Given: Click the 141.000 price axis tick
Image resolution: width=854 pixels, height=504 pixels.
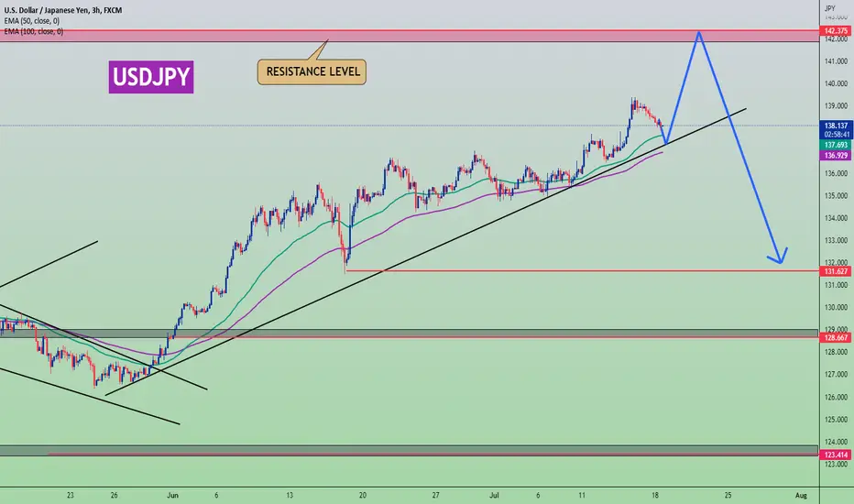Looking at the screenshot, I should pyautogui.click(x=836, y=61).
